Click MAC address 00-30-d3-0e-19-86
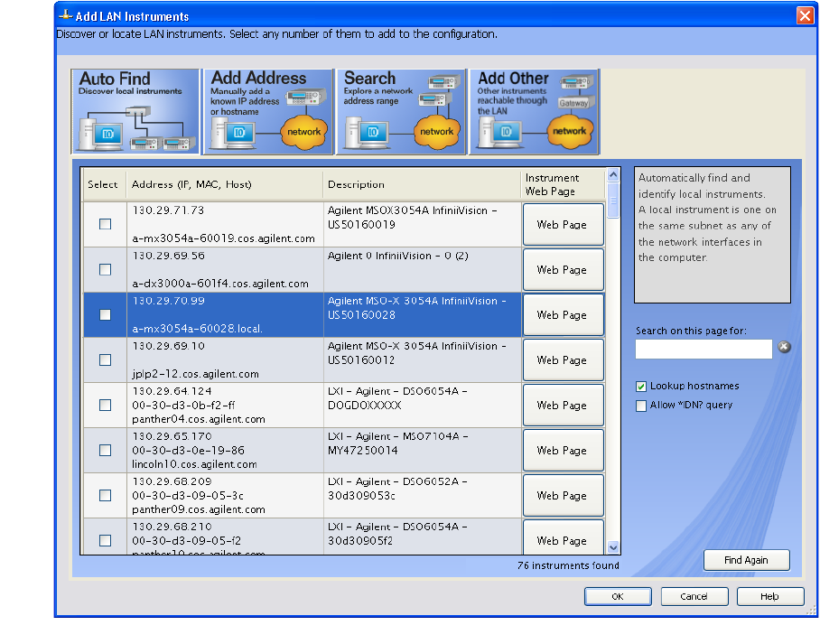The width and height of the screenshot is (820, 644). click(188, 451)
